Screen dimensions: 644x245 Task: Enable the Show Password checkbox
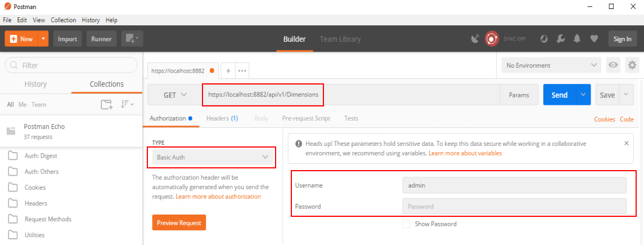click(x=406, y=224)
